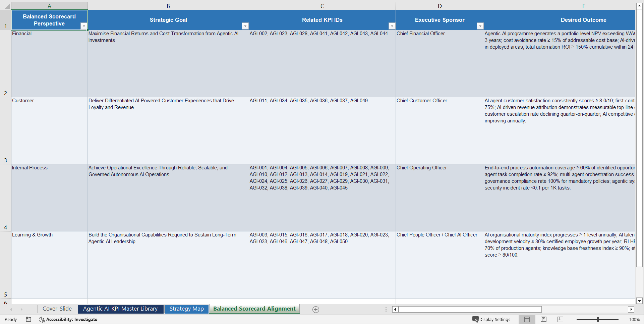This screenshot has height=324, width=644.
Task: Select column E header
Action: pyautogui.click(x=560, y=6)
